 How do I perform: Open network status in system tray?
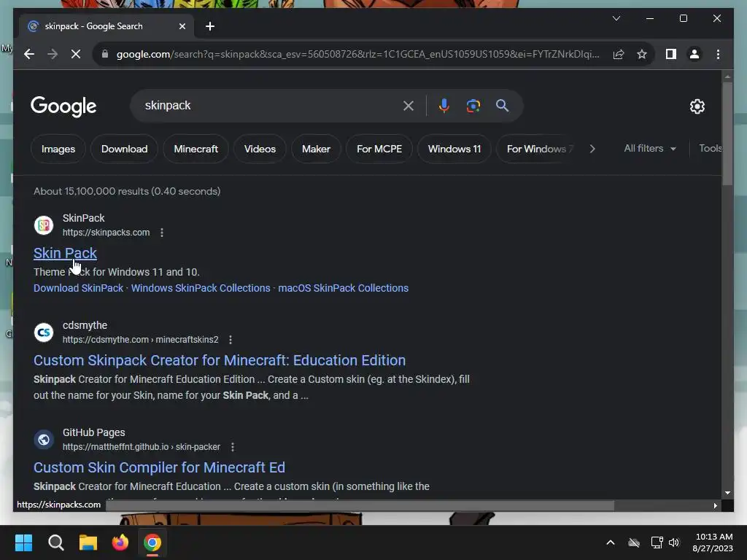pyautogui.click(x=657, y=542)
